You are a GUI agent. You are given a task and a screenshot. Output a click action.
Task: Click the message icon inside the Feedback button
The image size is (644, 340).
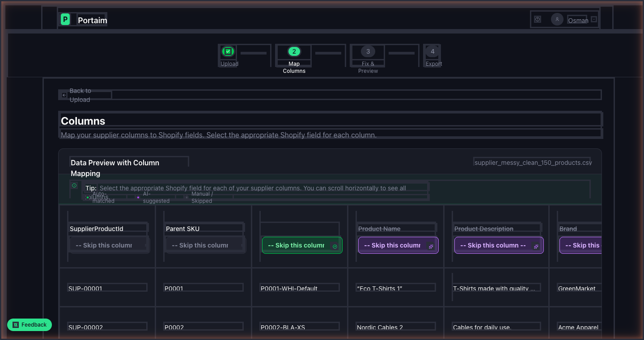pyautogui.click(x=16, y=325)
